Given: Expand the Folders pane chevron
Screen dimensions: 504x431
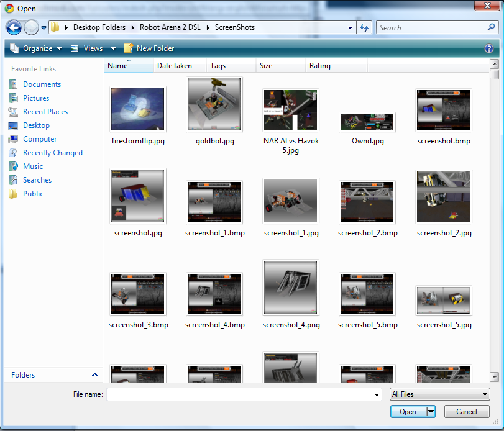Looking at the screenshot, I should click(94, 375).
